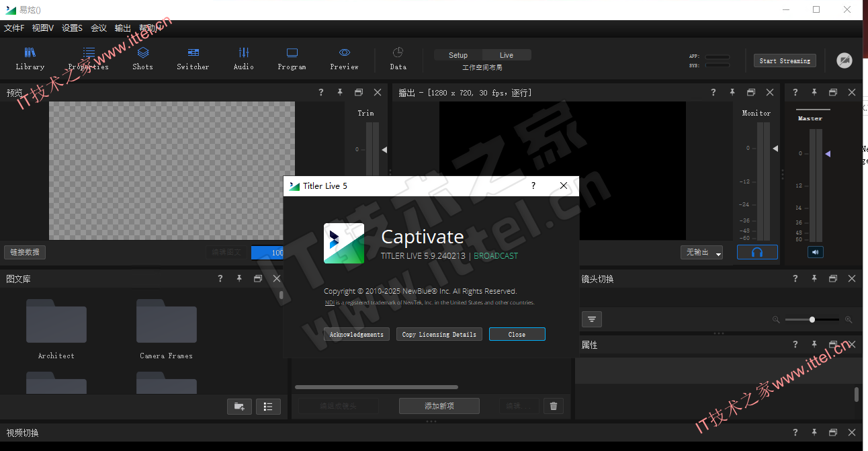Open the 无输出 output dropdown
This screenshot has height=451, width=868.
coord(701,252)
